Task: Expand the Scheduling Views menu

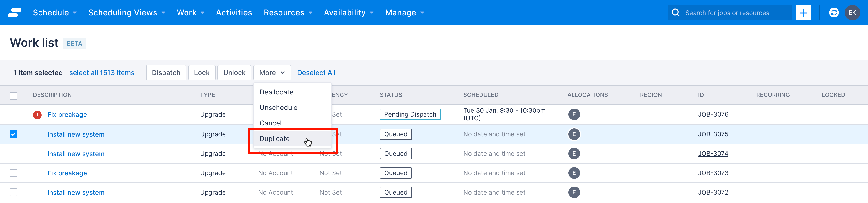Action: [x=127, y=13]
